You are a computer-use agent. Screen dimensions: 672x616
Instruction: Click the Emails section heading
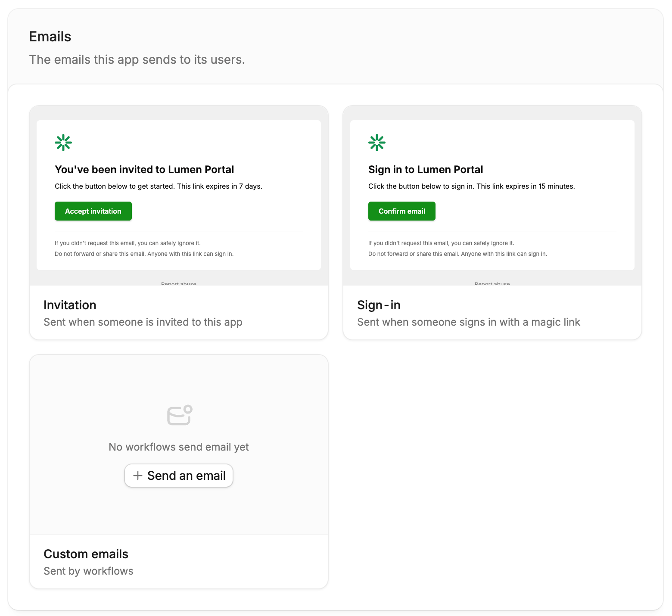click(x=50, y=37)
